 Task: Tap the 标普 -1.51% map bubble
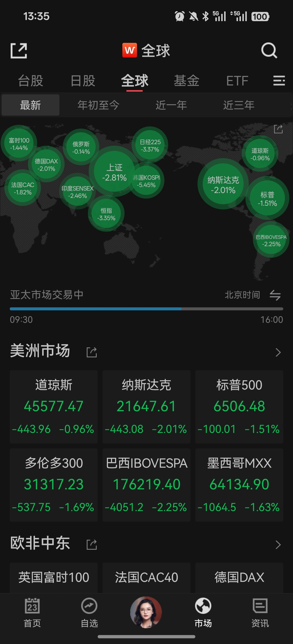pos(267,198)
